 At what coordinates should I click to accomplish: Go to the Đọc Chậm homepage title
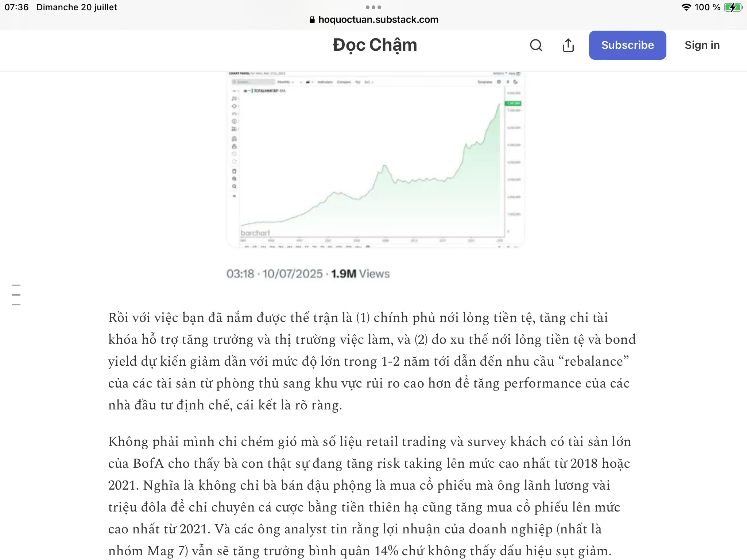point(375,45)
